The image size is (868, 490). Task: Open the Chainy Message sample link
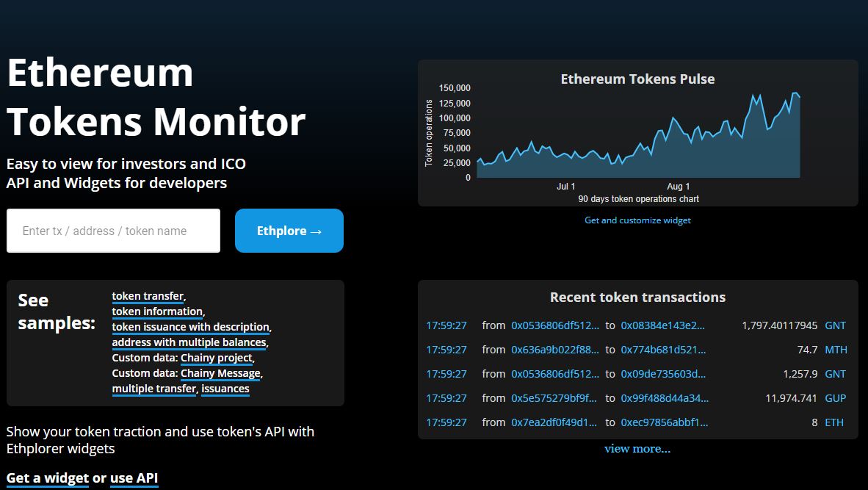click(x=220, y=374)
